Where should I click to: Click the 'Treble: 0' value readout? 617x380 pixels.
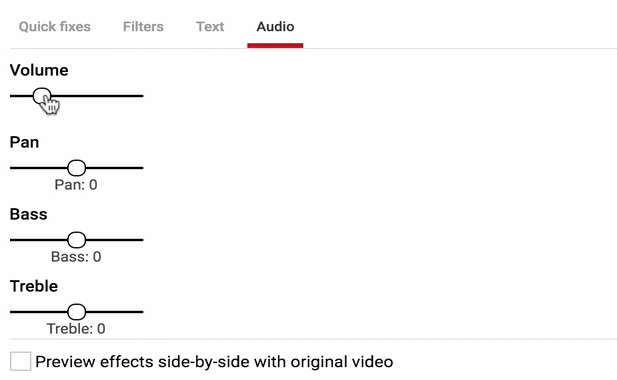tap(76, 328)
